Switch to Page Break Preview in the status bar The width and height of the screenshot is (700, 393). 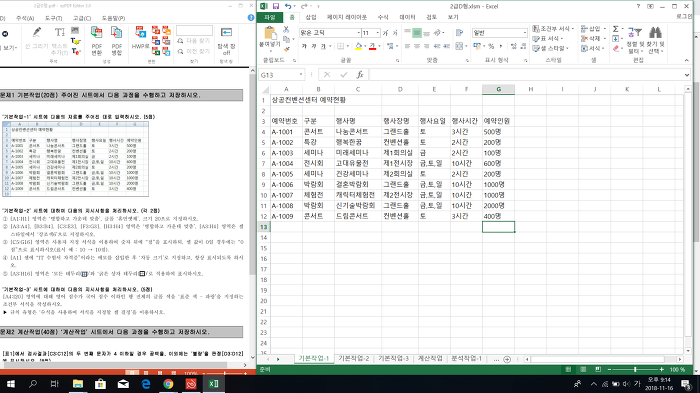[x=598, y=369]
